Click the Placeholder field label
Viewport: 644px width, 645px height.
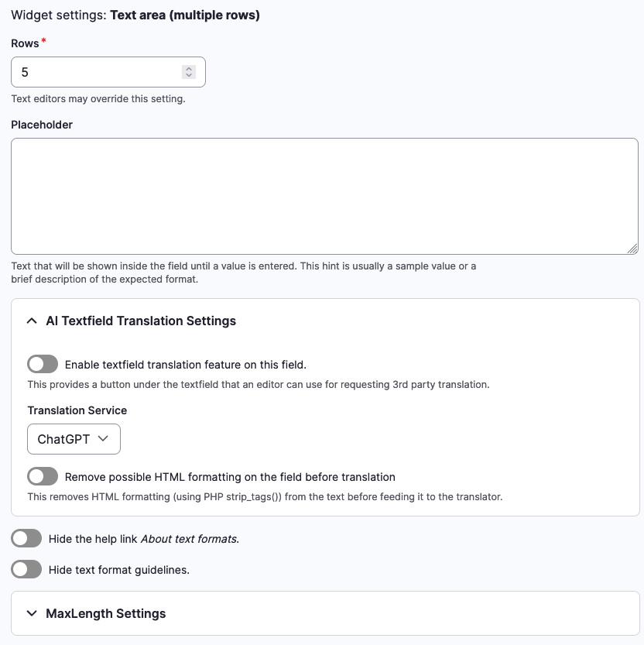click(42, 125)
